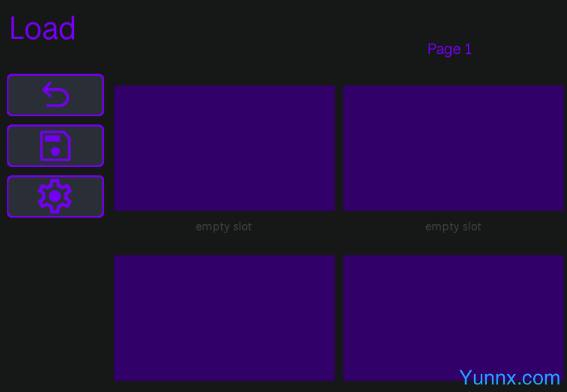Select the lowest sidebar button with gear
Screen dimensions: 567x392
click(55, 196)
